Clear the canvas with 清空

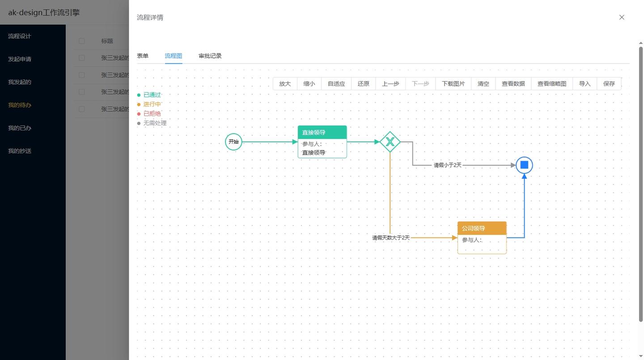[483, 84]
